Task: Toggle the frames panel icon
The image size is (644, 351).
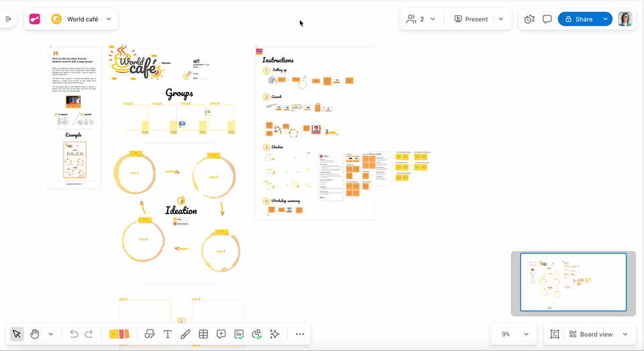Action: (555, 334)
